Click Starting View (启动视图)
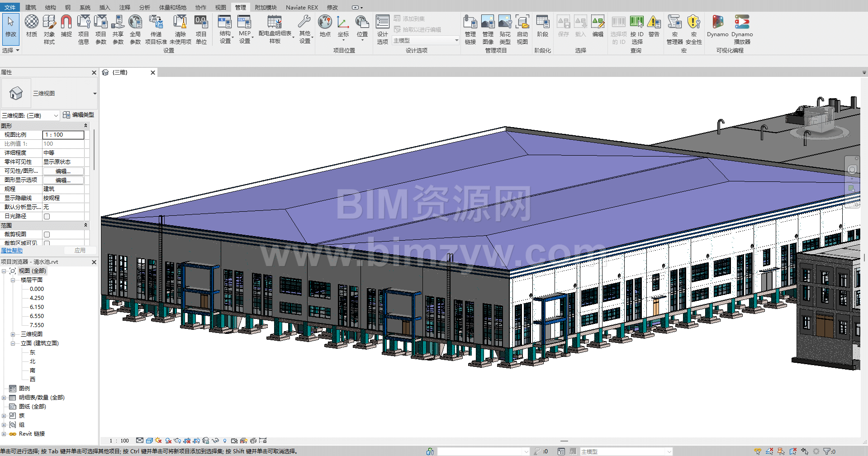Screen dimensions: 868x456 tap(522, 29)
